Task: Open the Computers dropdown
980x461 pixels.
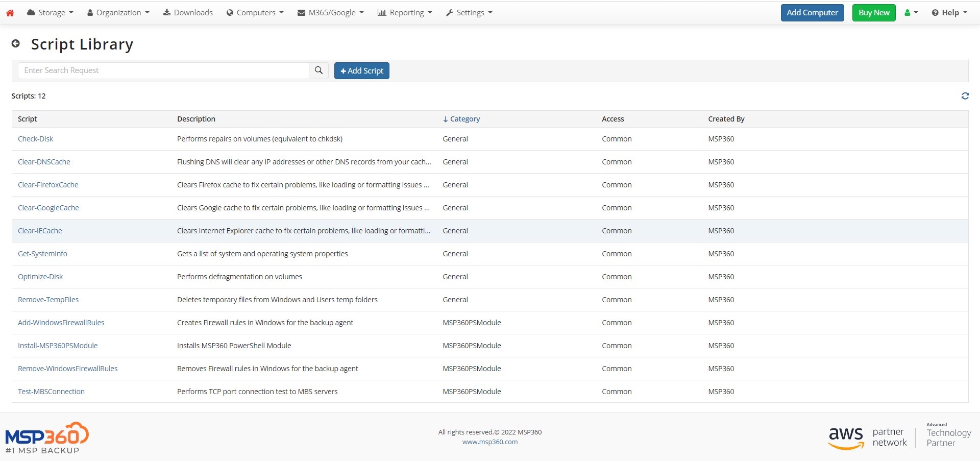Action: pos(255,13)
